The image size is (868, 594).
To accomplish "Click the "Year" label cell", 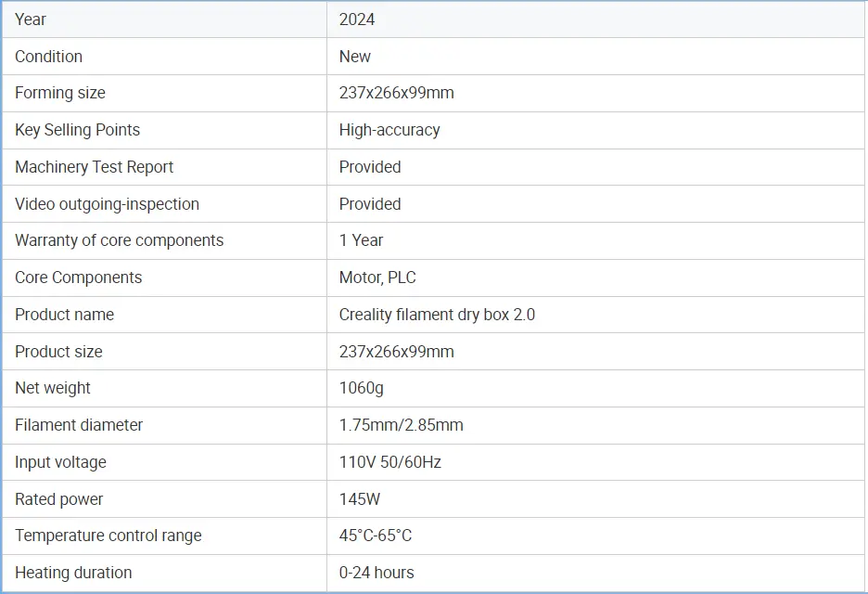I will (31, 19).
